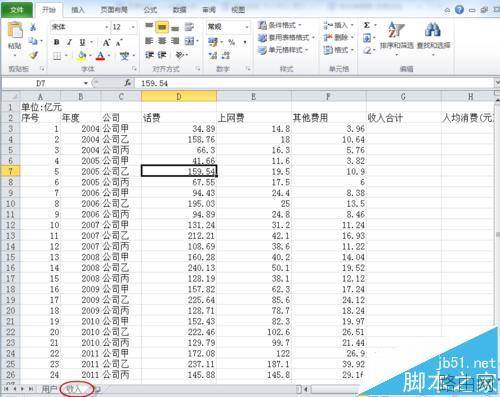Select the Format Painter brush icon

point(33,55)
